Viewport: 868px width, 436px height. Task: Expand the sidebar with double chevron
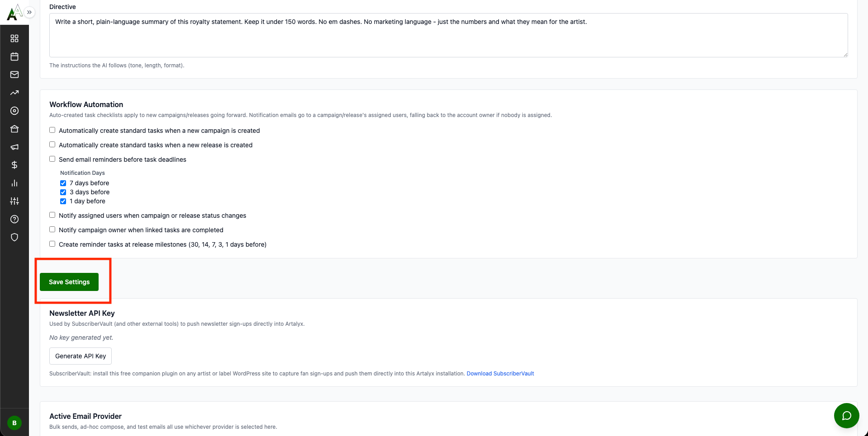[29, 12]
